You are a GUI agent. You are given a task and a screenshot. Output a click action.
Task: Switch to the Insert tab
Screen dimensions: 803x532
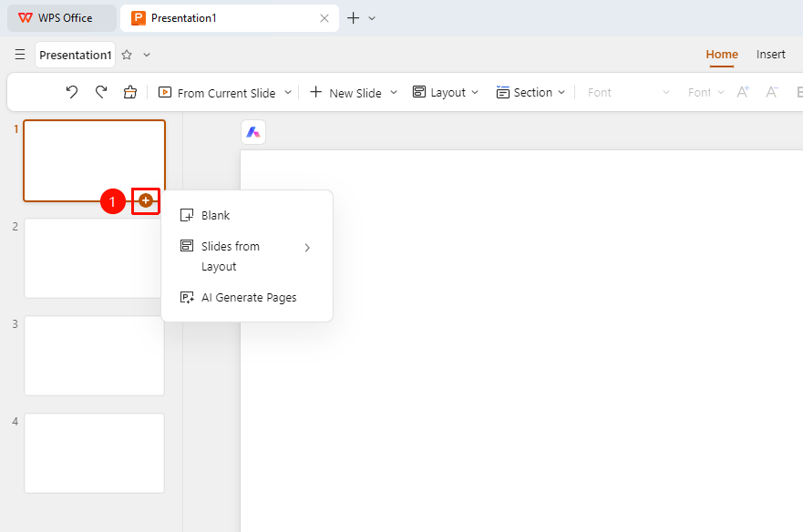pyautogui.click(x=770, y=55)
